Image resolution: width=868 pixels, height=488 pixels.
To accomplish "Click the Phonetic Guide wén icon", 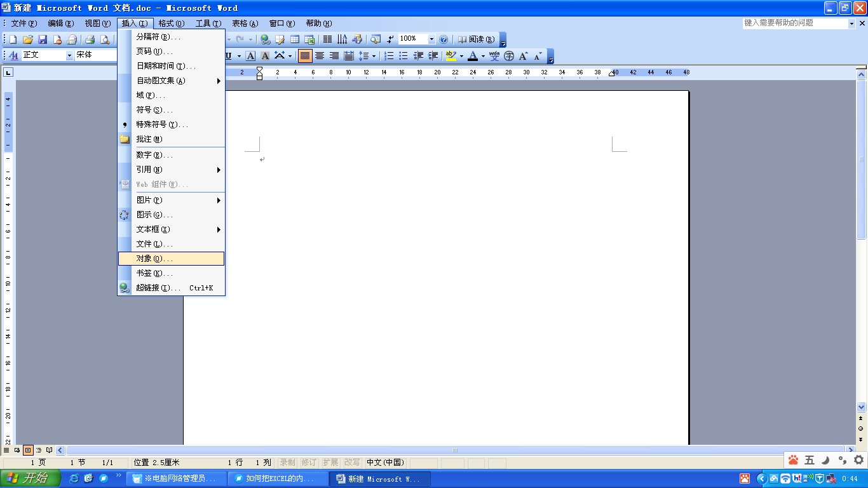I will [x=494, y=56].
